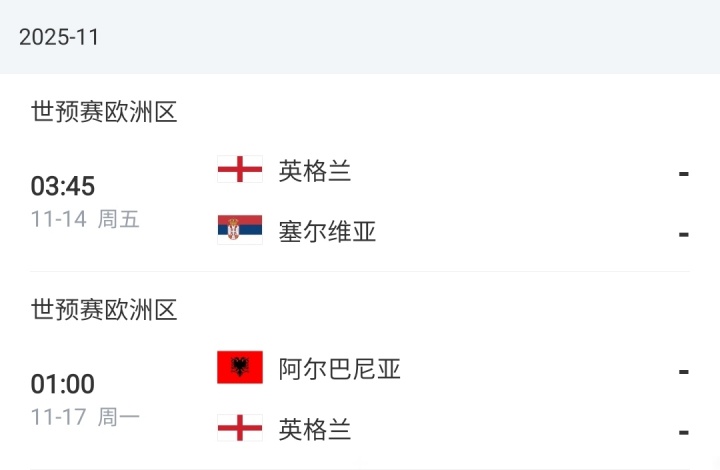Click the score dash beside 塞尔维亚
Image resolution: width=720 pixels, height=470 pixels.
click(x=684, y=234)
